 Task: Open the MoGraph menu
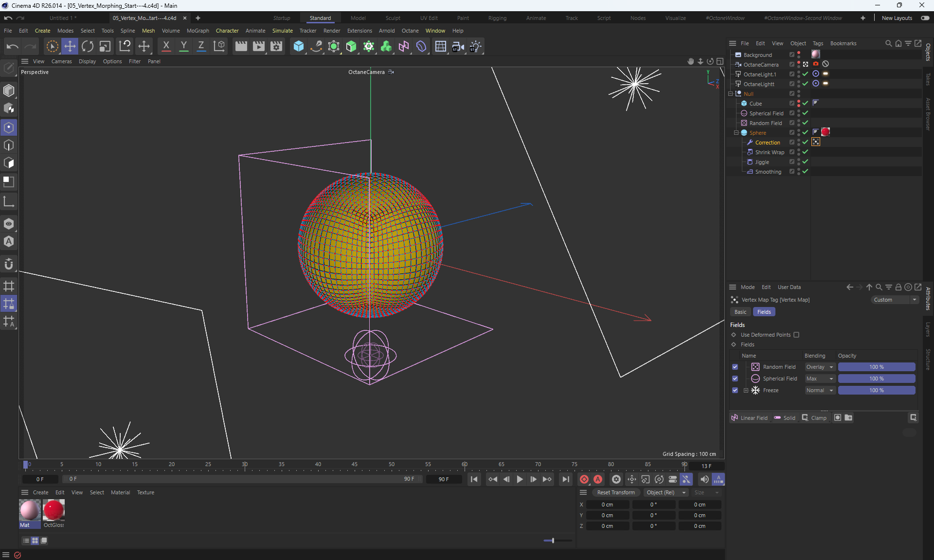click(x=198, y=31)
